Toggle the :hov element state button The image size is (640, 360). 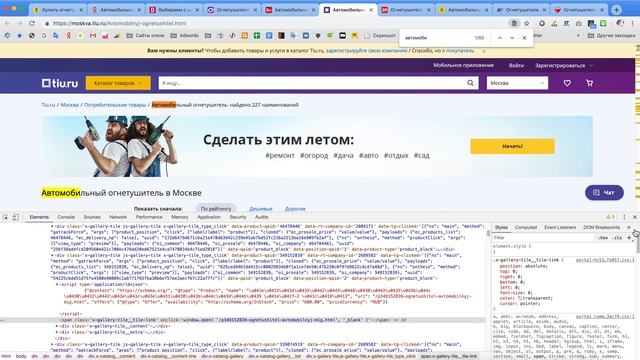tap(603, 238)
